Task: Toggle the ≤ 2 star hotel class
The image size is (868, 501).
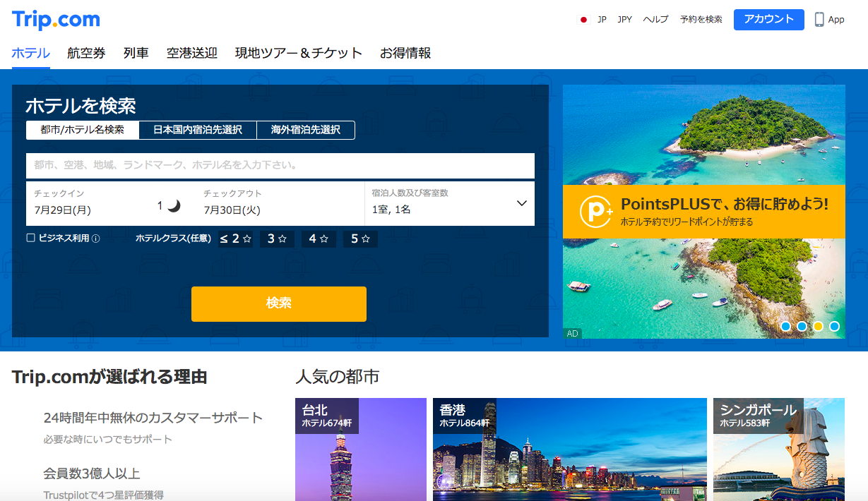Action: pyautogui.click(x=235, y=239)
